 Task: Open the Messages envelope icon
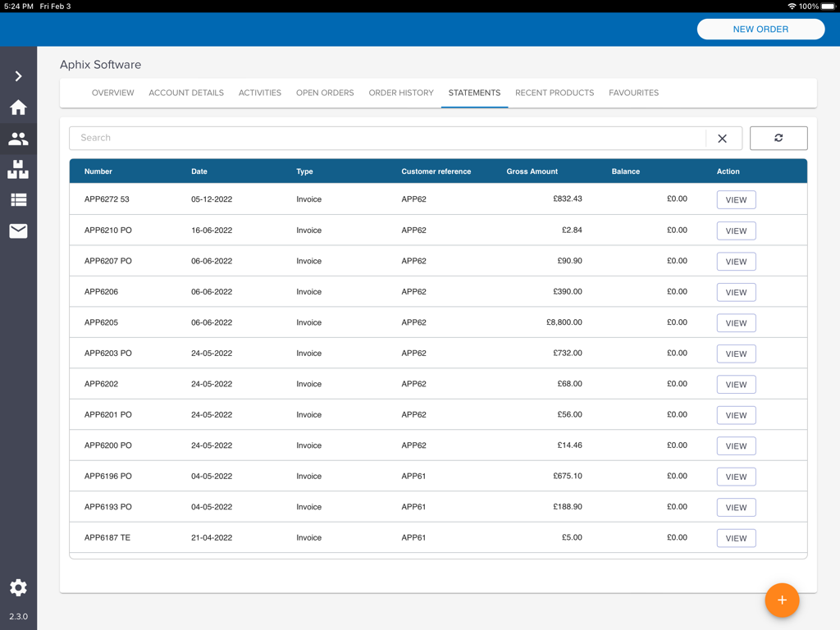coord(18,231)
